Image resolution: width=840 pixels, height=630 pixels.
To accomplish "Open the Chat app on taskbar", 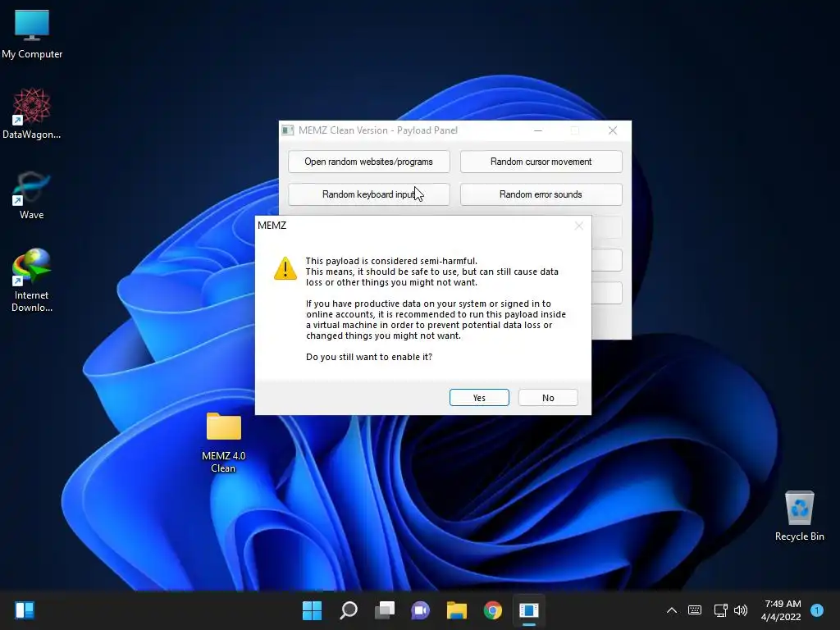I will pos(421,610).
